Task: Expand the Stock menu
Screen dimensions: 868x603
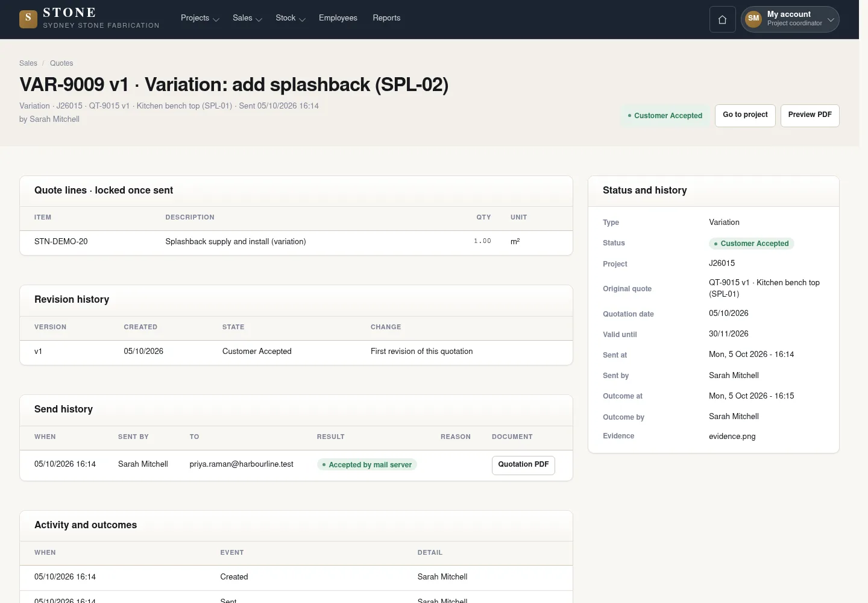Action: click(x=291, y=18)
